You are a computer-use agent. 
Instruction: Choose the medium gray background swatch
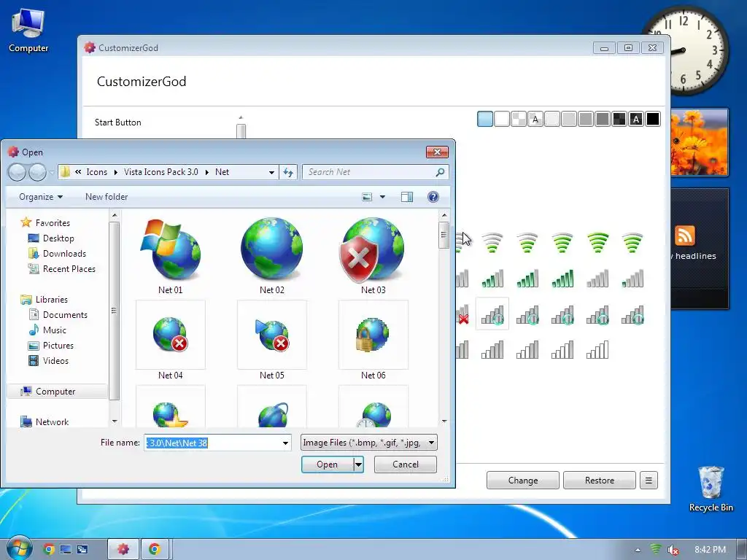586,119
